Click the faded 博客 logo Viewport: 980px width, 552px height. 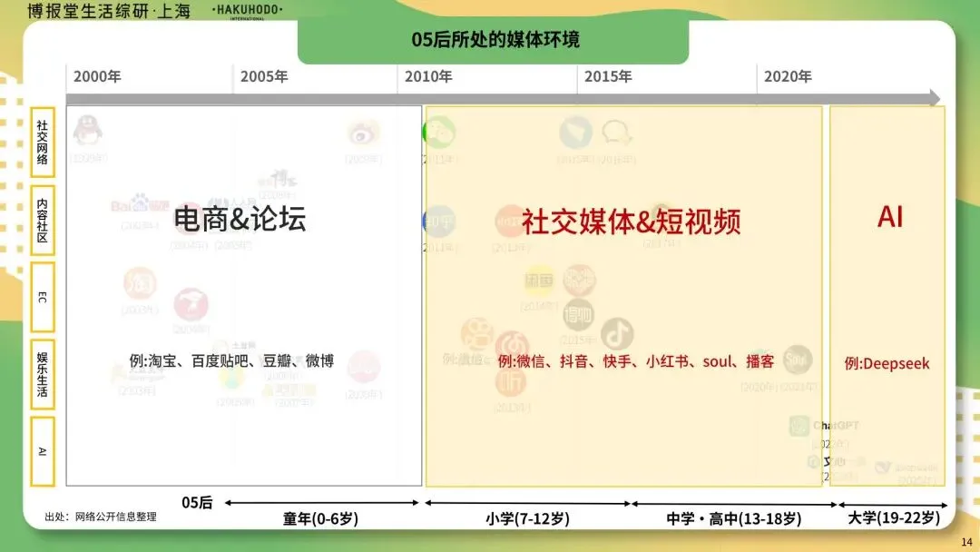pos(279,179)
